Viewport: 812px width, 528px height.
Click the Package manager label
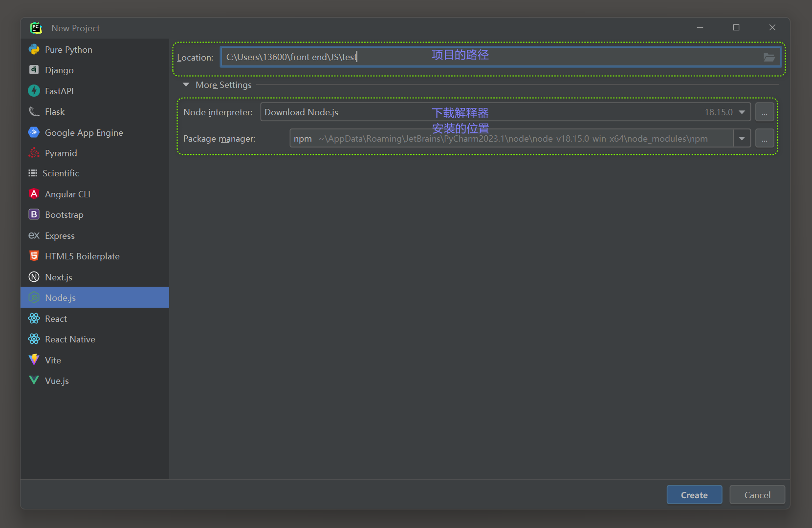coord(219,139)
